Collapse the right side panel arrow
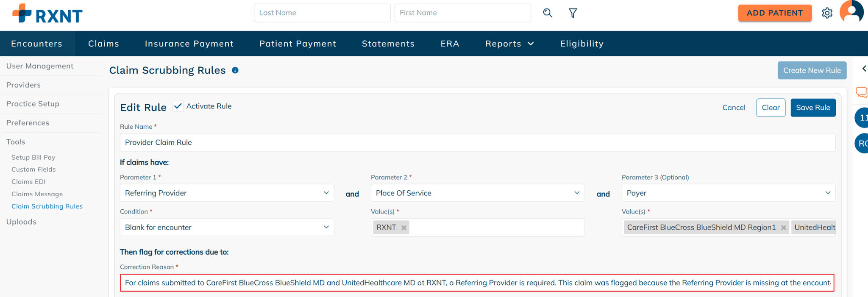 (864, 69)
